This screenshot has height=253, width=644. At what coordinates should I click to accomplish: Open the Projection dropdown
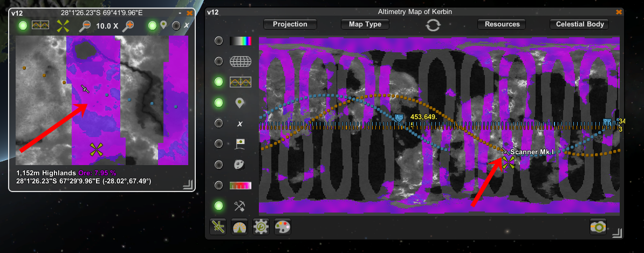tap(290, 24)
